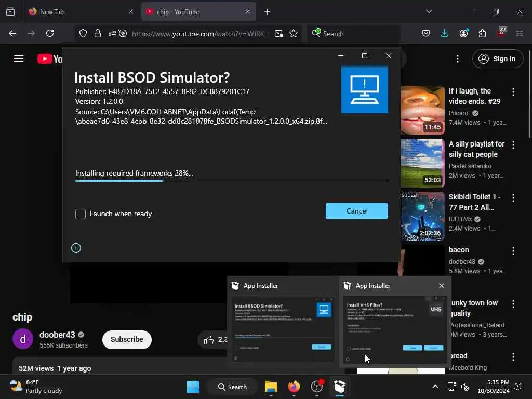The image size is (532, 399).
Task: Click the BSOD Simulator app logo
Action: point(365,89)
